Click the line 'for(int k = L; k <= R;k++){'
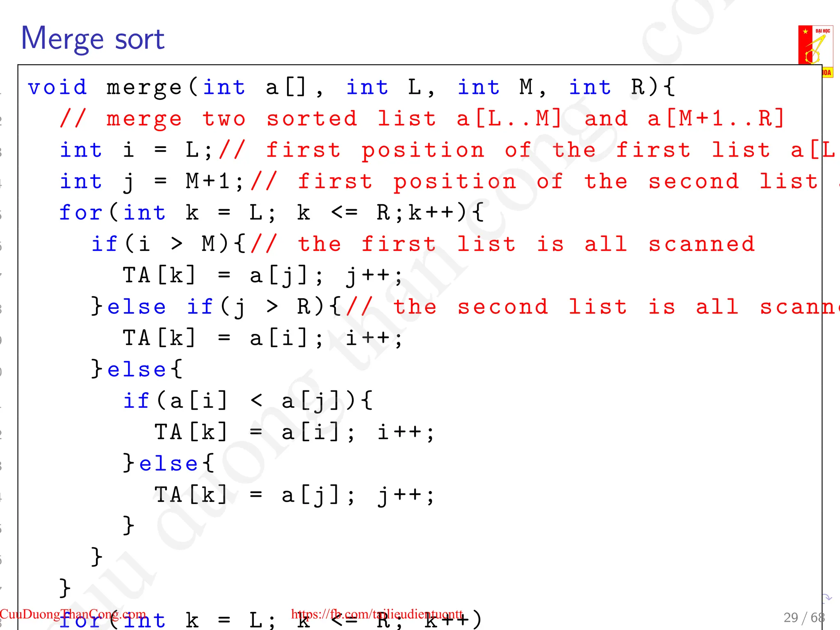840x630 pixels. tap(272, 213)
